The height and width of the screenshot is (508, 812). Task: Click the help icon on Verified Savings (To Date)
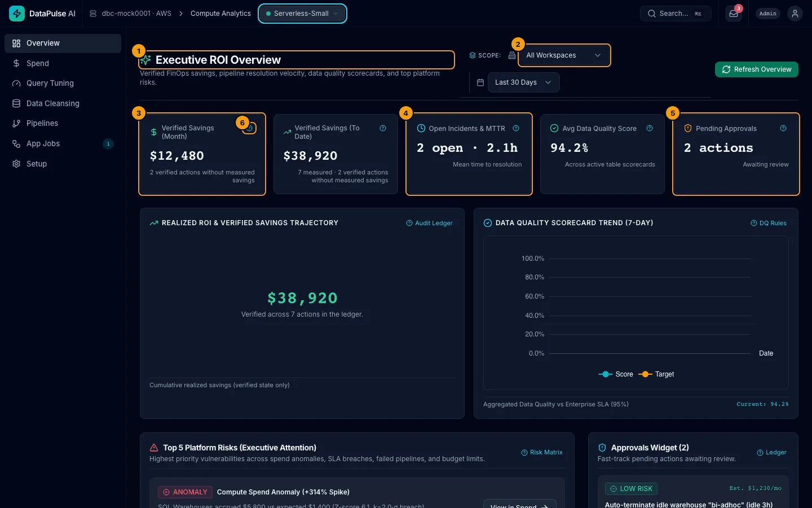[x=383, y=128]
